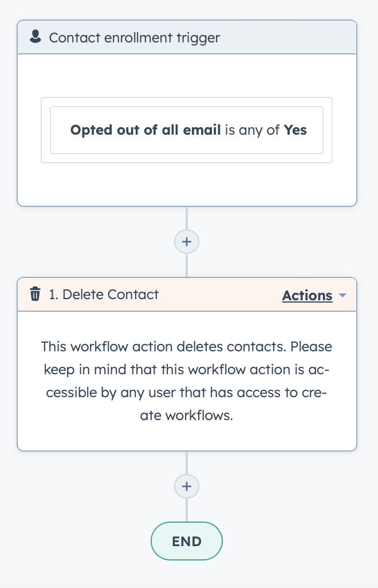Click the plus icon above the END marker

tap(187, 486)
